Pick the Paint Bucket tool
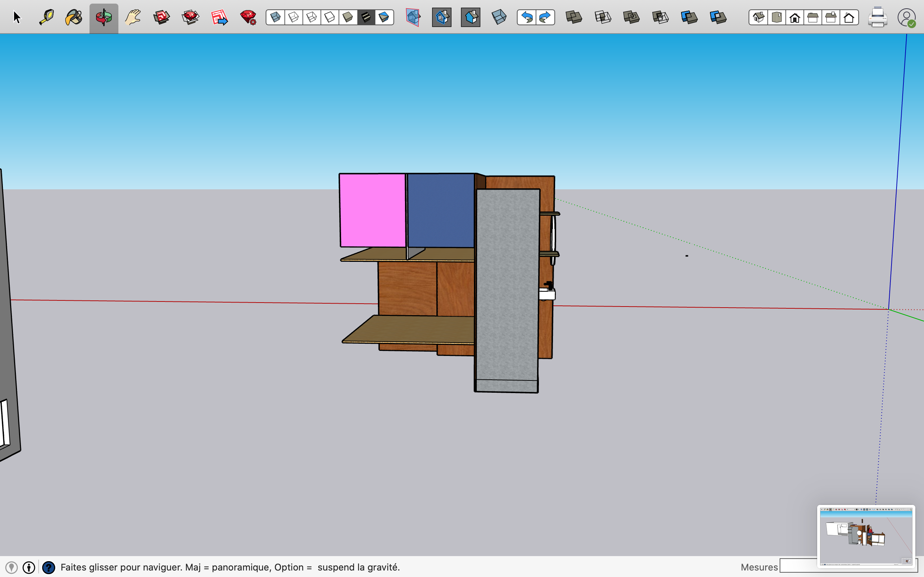The image size is (924, 577). point(74,18)
